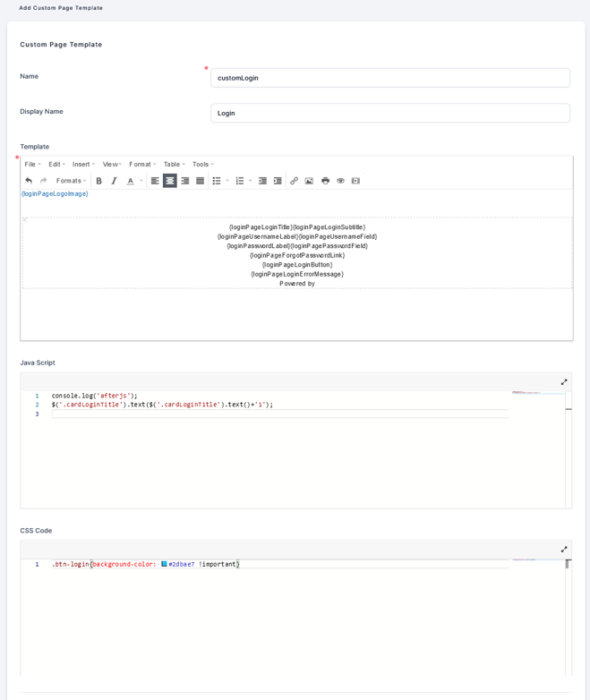The height and width of the screenshot is (700, 590).
Task: Expand the text color dropdown arrow
Action: tap(141, 181)
